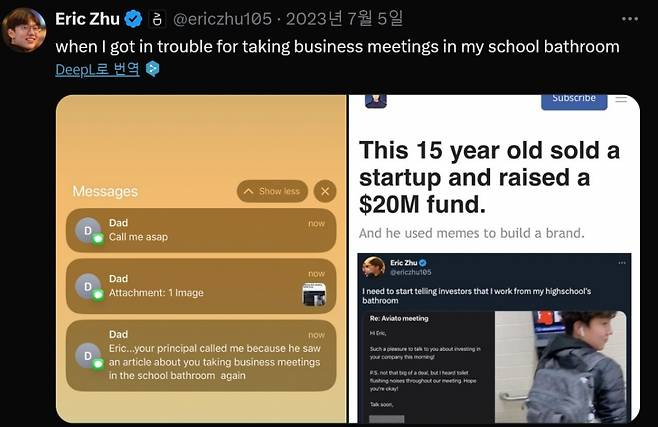658x427 pixels.
Task: Click Dad's avatar on the 'Call me asap' message
Action: (88, 230)
